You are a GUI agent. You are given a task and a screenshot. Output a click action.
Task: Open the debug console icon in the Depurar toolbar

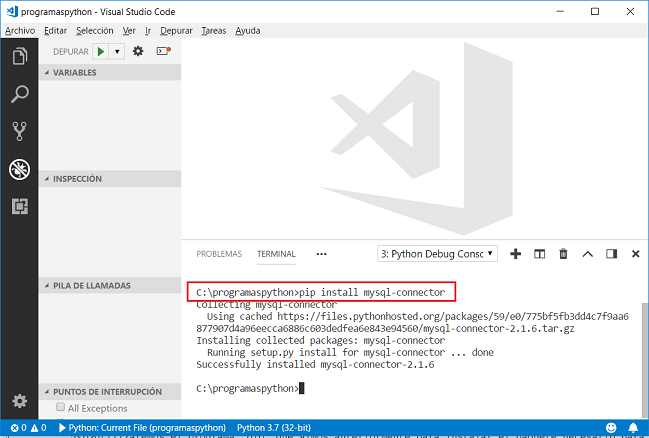coord(163,51)
